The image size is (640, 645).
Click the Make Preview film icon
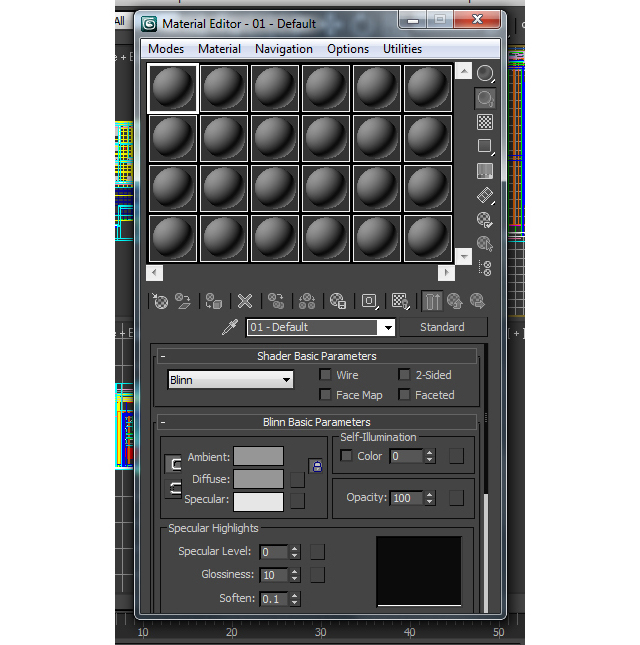(485, 195)
